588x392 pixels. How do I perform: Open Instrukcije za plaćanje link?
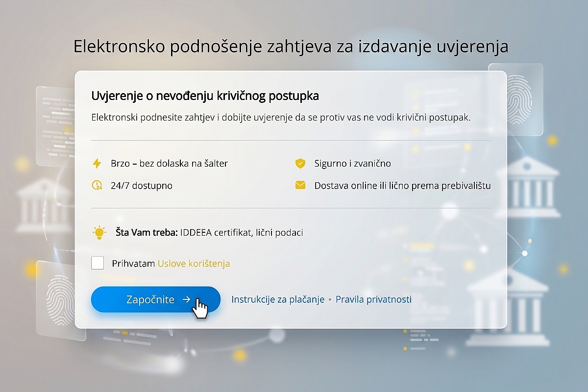pyautogui.click(x=278, y=299)
